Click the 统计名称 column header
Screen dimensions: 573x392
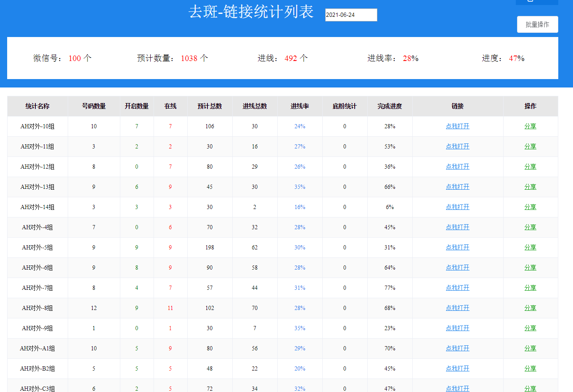37,106
